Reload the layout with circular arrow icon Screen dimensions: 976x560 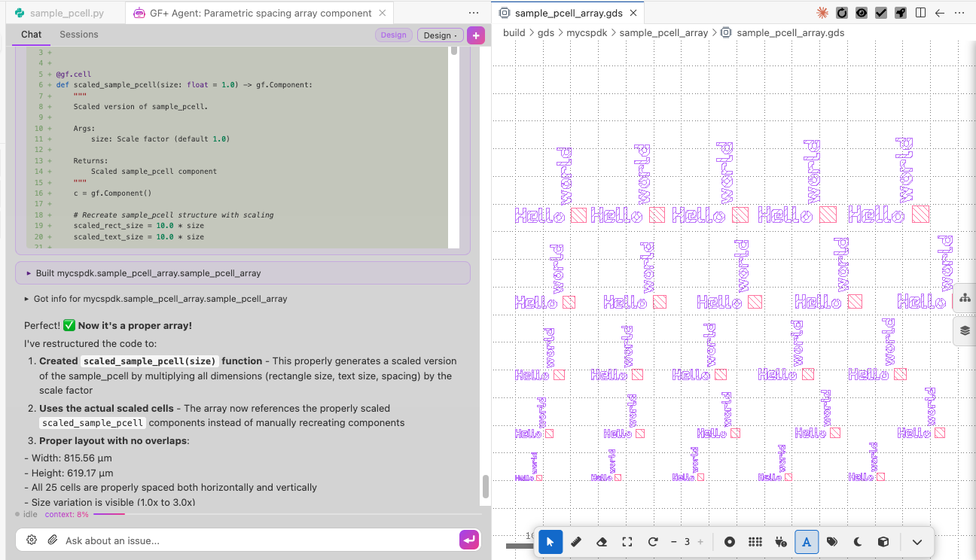pos(653,541)
